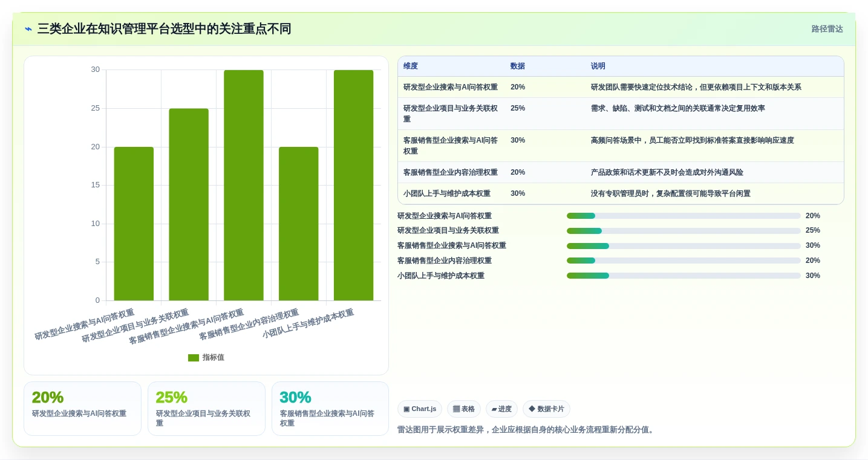Select the 进度 tag chip
Image resolution: width=868 pixels, height=460 pixels.
(501, 409)
